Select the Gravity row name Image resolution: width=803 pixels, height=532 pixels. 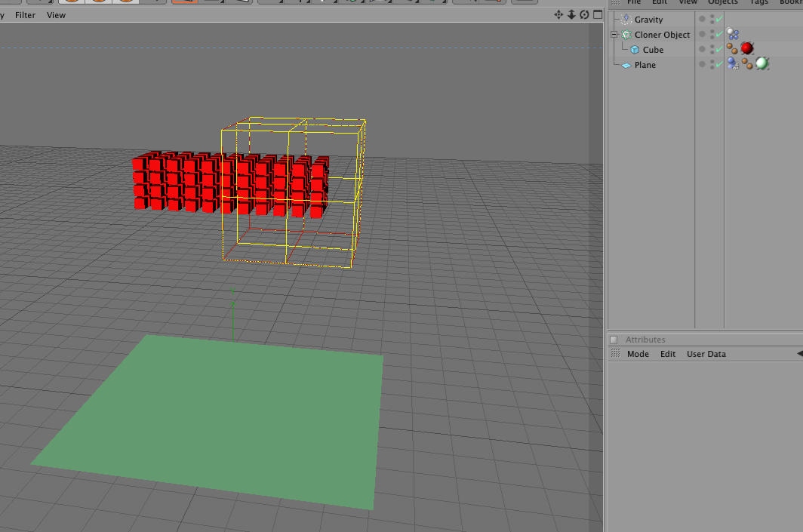coord(648,20)
